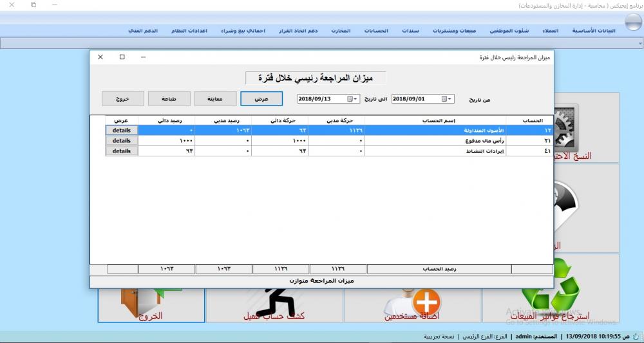Click details button for الأصول المتداولة row

[122, 130]
